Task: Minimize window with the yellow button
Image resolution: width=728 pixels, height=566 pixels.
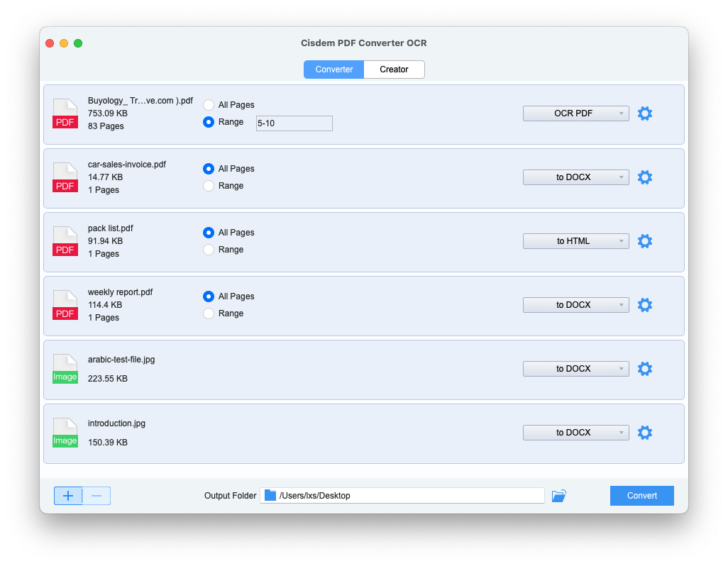Action: point(64,43)
